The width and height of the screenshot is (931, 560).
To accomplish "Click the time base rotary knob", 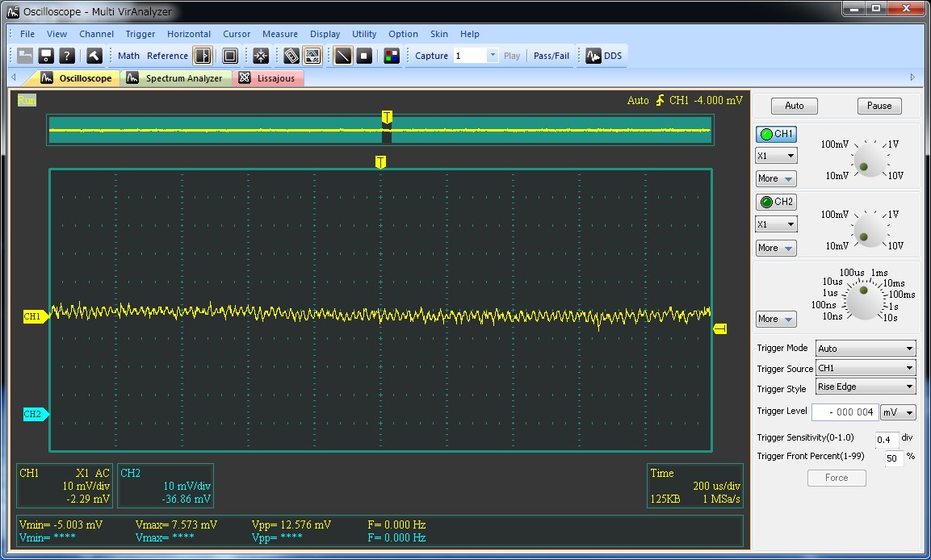I will 863,300.
